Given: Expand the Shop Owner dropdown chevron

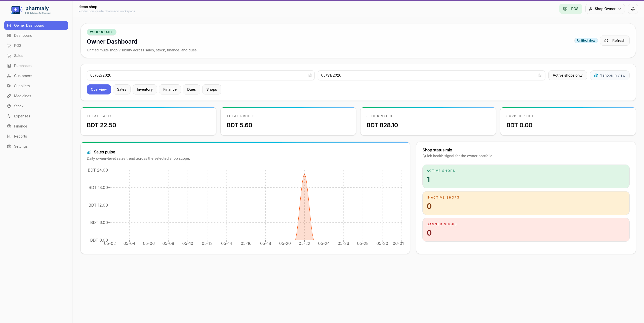Looking at the screenshot, I should 620,9.
